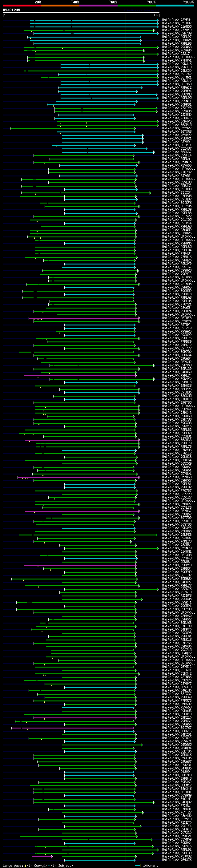
Task: Select the UniRef100_A9PL91 label
Action: click(x=177, y=850)
